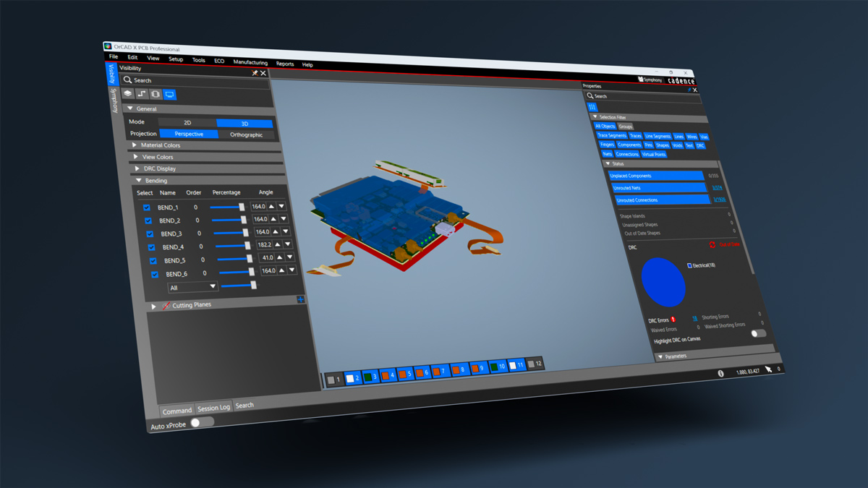Open the ECO menu
868x488 pixels.
coord(219,61)
